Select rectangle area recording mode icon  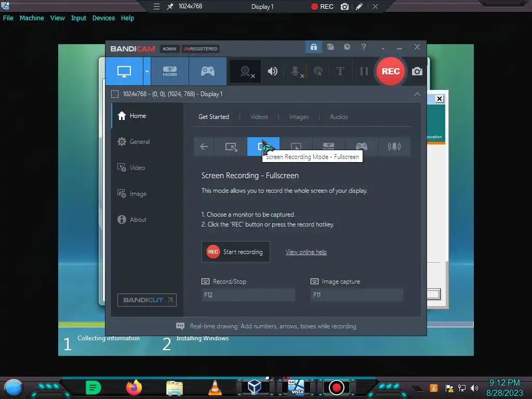click(x=231, y=147)
